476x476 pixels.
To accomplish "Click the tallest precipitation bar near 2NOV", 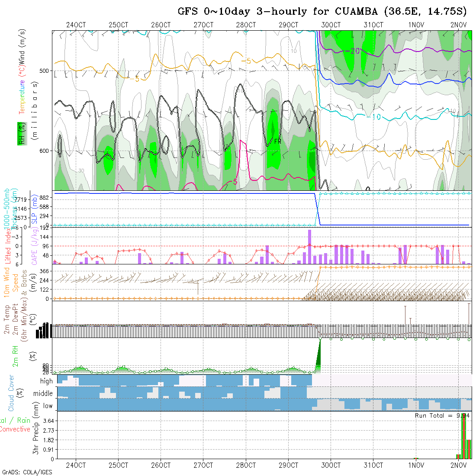I will pos(463,436).
